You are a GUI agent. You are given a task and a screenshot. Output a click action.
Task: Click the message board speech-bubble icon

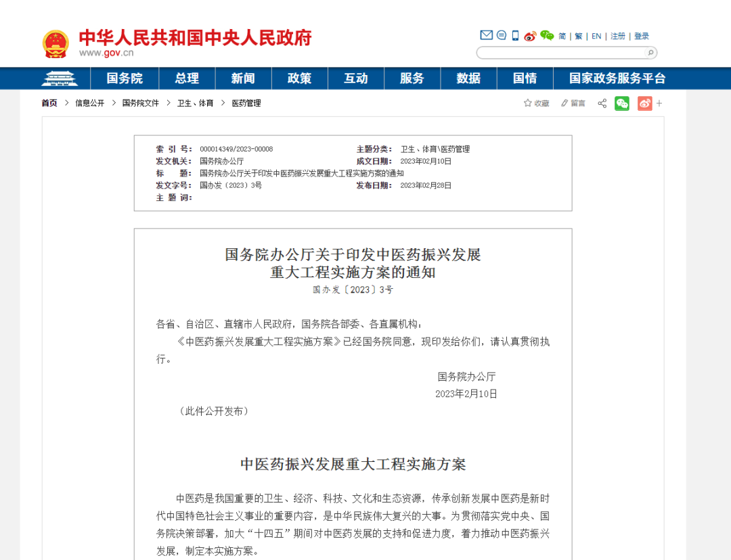click(x=502, y=35)
